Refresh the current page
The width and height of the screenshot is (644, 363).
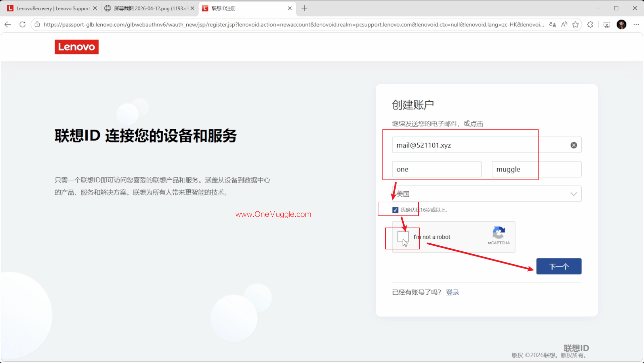22,25
